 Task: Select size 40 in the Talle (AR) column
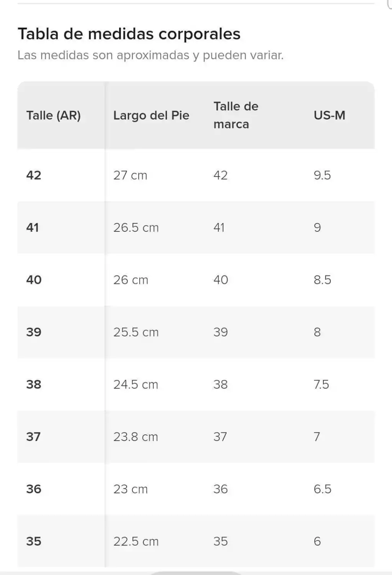[x=34, y=280]
